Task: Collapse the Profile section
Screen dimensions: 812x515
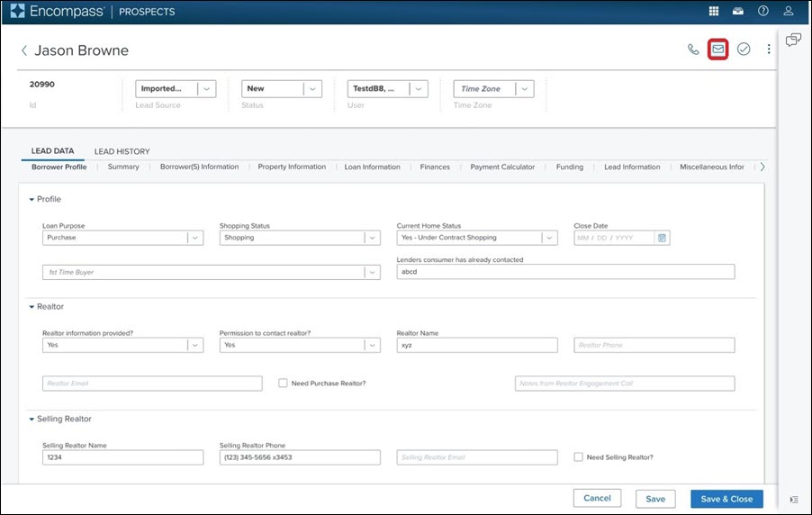Action: point(32,200)
